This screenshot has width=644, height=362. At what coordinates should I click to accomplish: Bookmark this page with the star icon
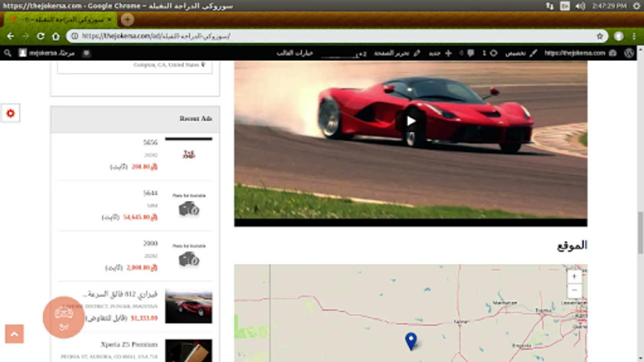pyautogui.click(x=600, y=36)
